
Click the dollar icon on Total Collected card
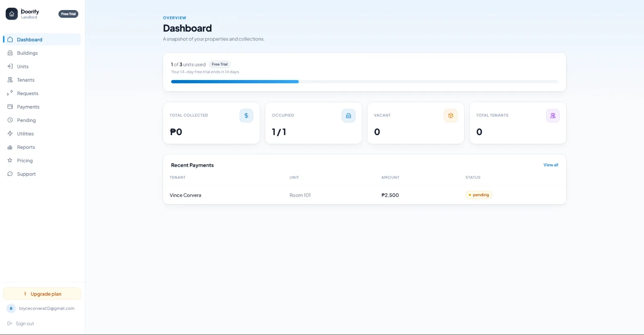246,115
